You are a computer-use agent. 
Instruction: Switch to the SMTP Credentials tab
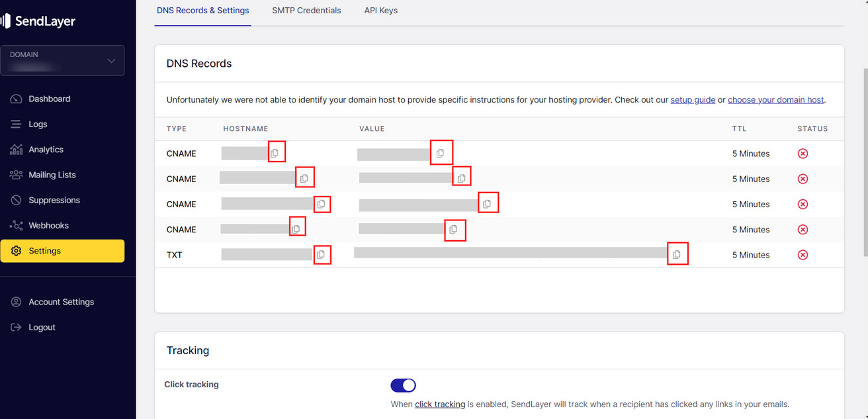[306, 11]
